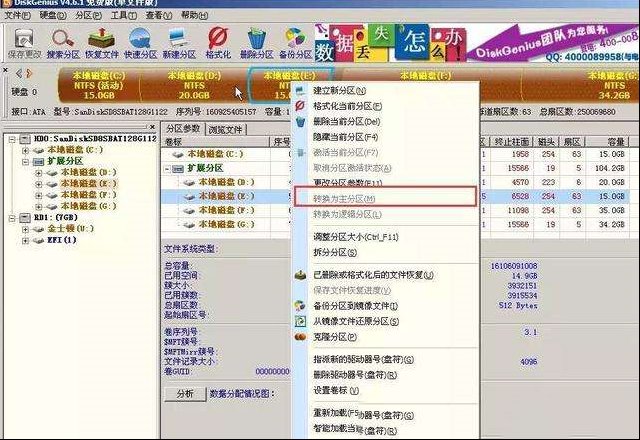Select HD0:SanDisk disk label in tree
This screenshot has width=640, height=440.
95,139
